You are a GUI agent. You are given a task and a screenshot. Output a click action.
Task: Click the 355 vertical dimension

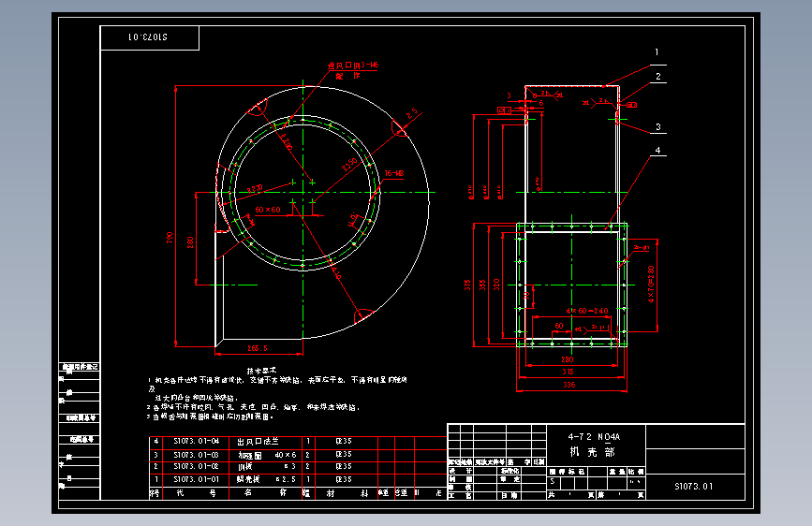click(482, 285)
